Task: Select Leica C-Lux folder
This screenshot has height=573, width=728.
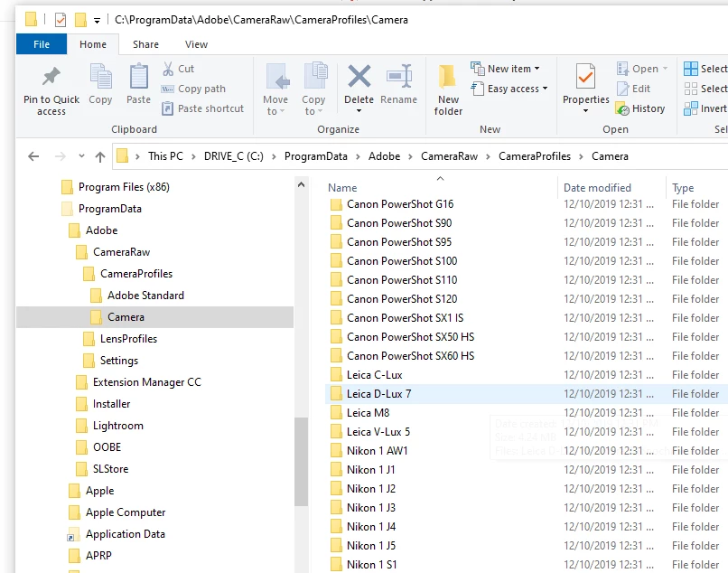Action: (374, 375)
